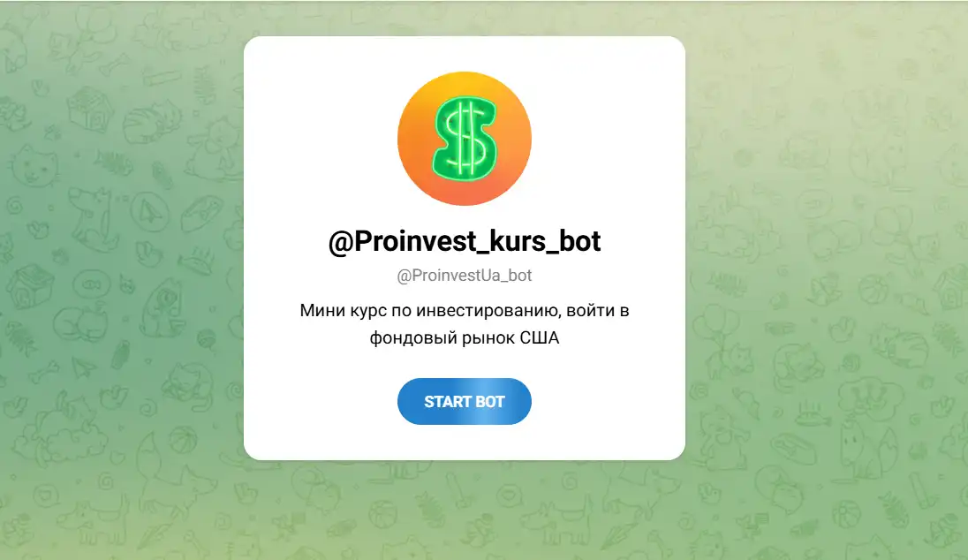
Task: Click the birthday cake doodle
Action: [x=813, y=415]
